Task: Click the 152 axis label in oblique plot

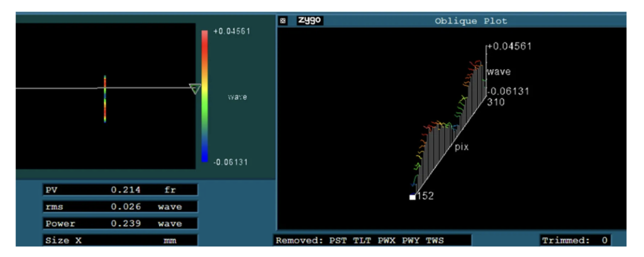Action: click(425, 197)
